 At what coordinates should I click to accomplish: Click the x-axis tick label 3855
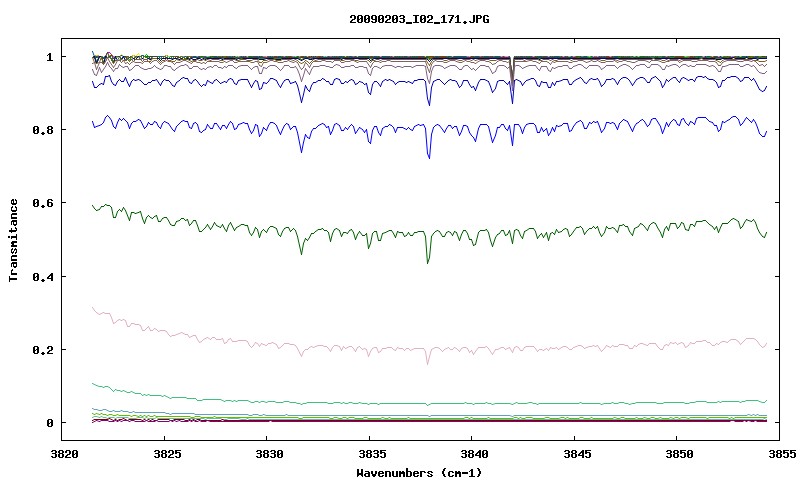(782, 454)
